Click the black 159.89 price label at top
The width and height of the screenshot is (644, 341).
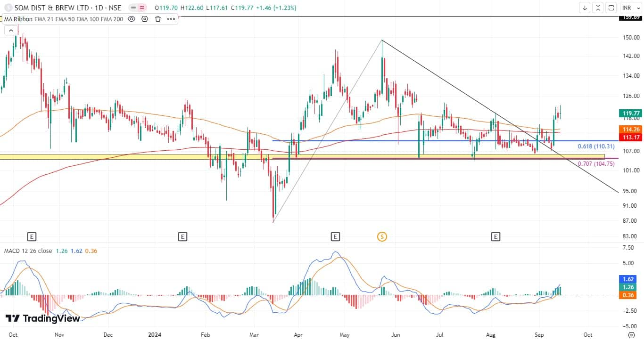pyautogui.click(x=630, y=17)
